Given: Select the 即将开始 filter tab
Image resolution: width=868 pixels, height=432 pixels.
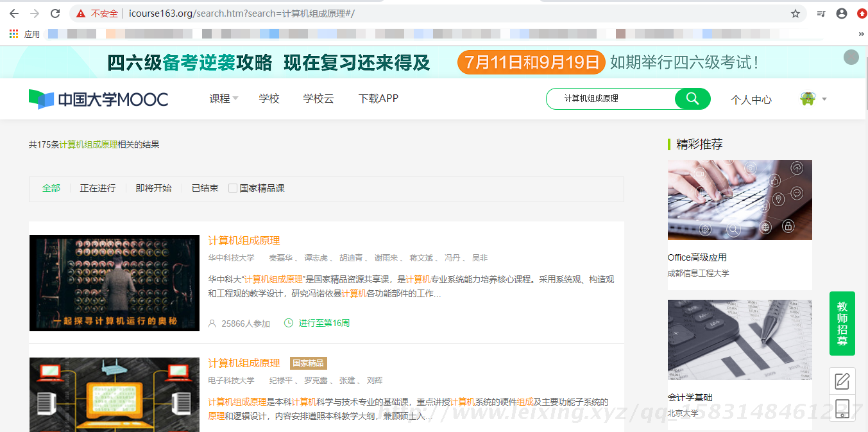Looking at the screenshot, I should [153, 188].
